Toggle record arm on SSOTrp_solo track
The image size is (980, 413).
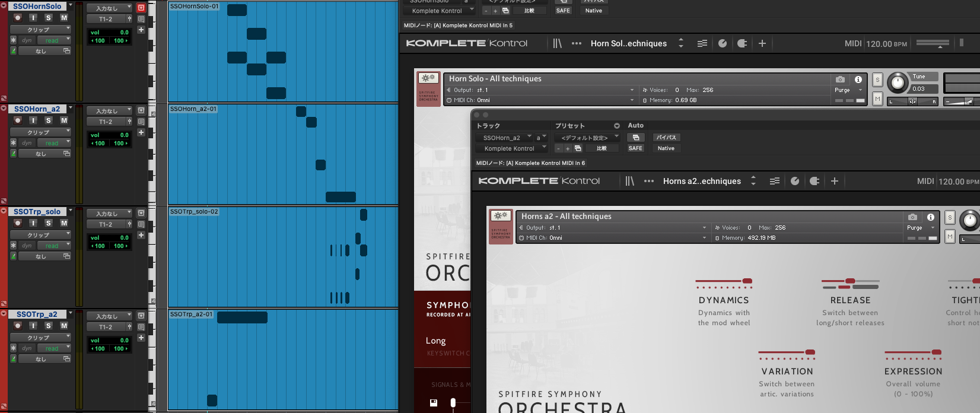(x=18, y=223)
